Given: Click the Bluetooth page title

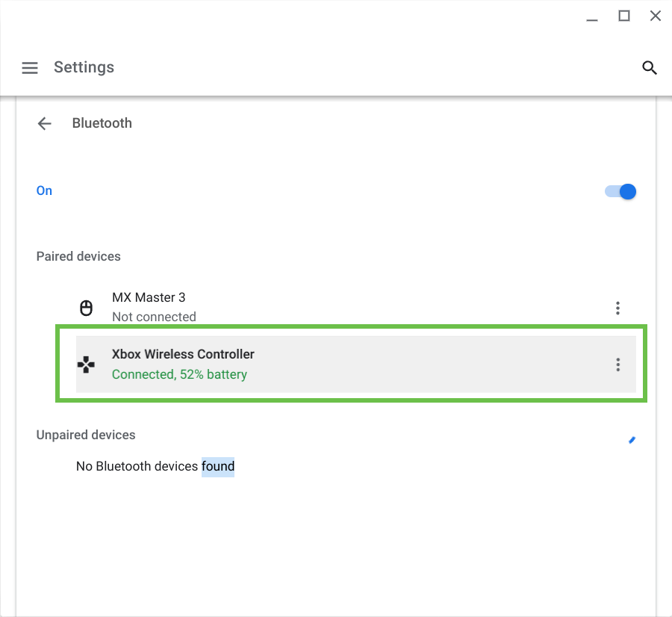Looking at the screenshot, I should pos(102,123).
